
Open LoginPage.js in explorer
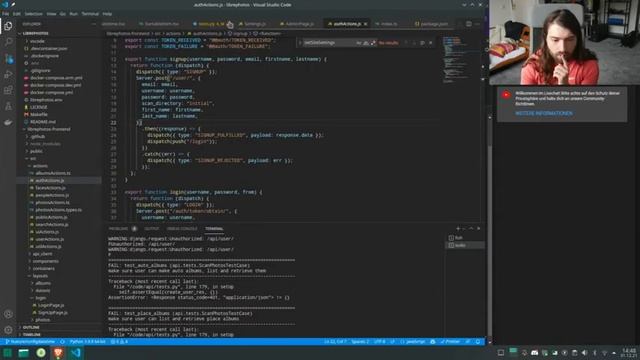click(51, 305)
